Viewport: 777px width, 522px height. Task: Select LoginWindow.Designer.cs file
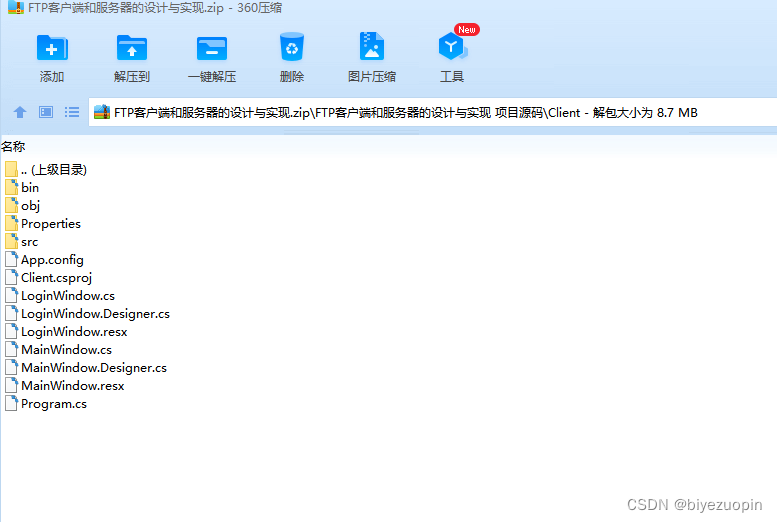click(x=95, y=314)
